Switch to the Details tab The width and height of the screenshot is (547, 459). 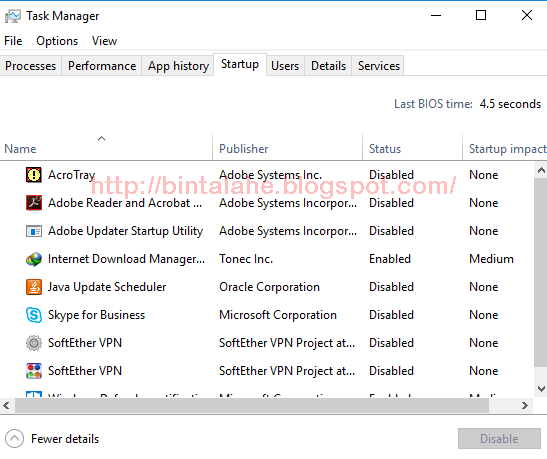[x=328, y=66]
